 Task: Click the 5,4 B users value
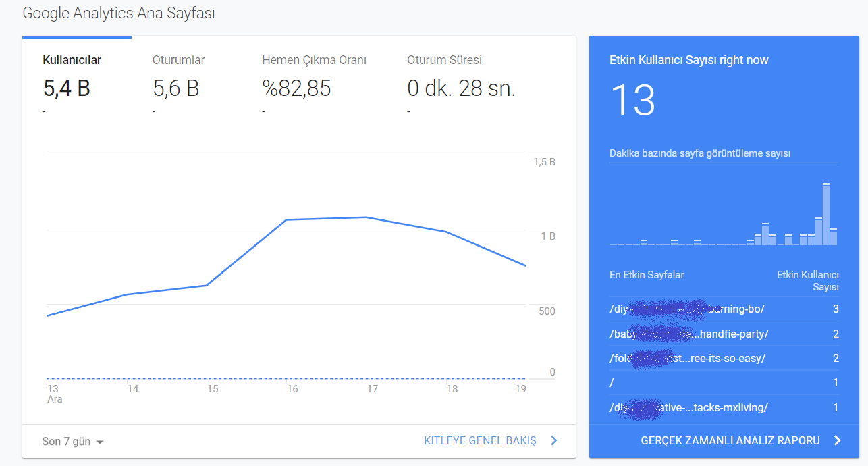click(x=67, y=88)
